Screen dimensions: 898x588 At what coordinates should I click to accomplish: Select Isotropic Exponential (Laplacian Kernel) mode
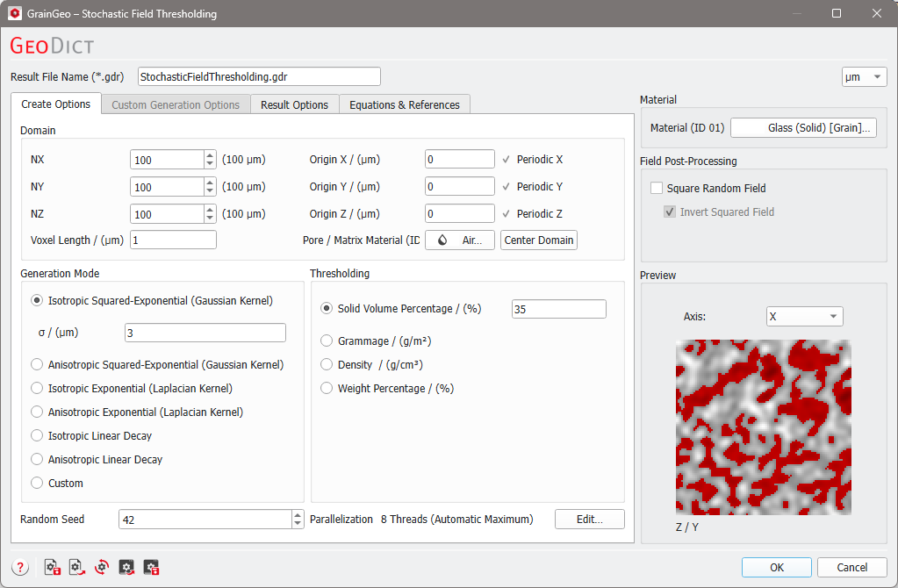click(37, 388)
